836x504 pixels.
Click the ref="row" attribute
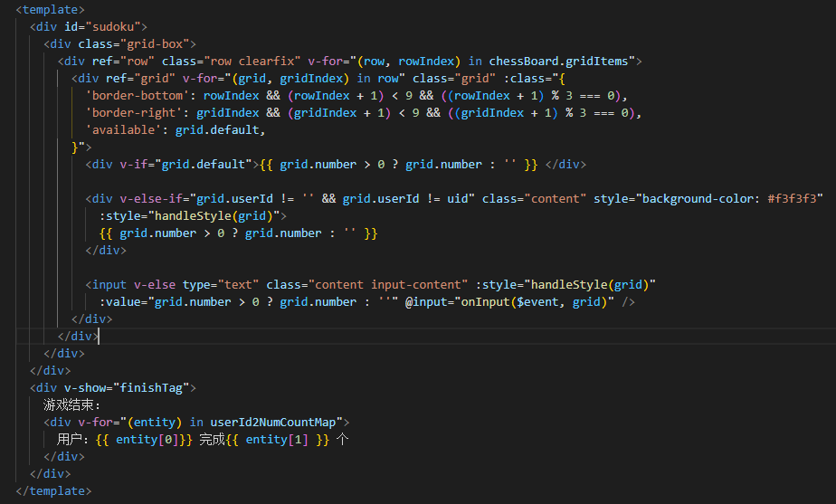pos(123,62)
